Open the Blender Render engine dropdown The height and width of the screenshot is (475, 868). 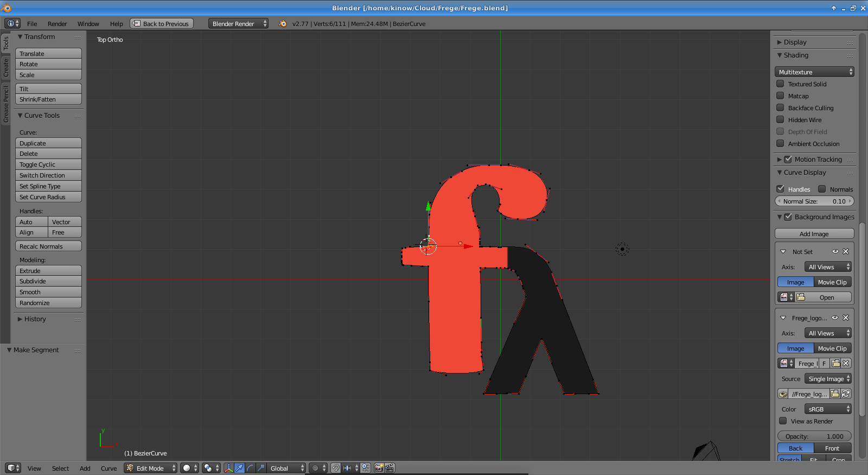[239, 23]
